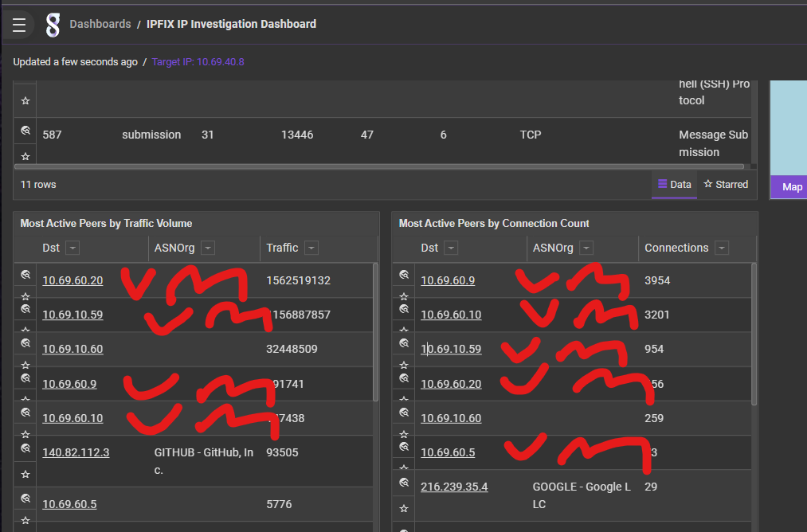Switch to the Data tab

coord(674,185)
